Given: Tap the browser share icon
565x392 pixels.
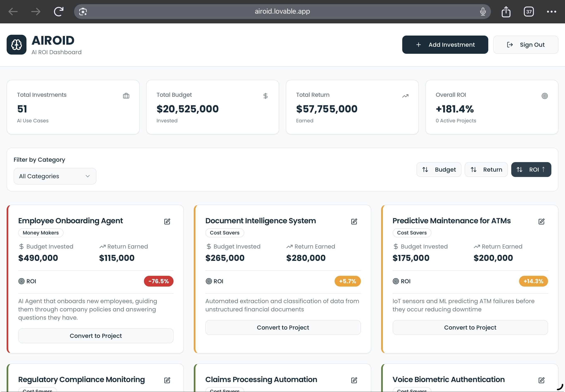Looking at the screenshot, I should pos(506,12).
